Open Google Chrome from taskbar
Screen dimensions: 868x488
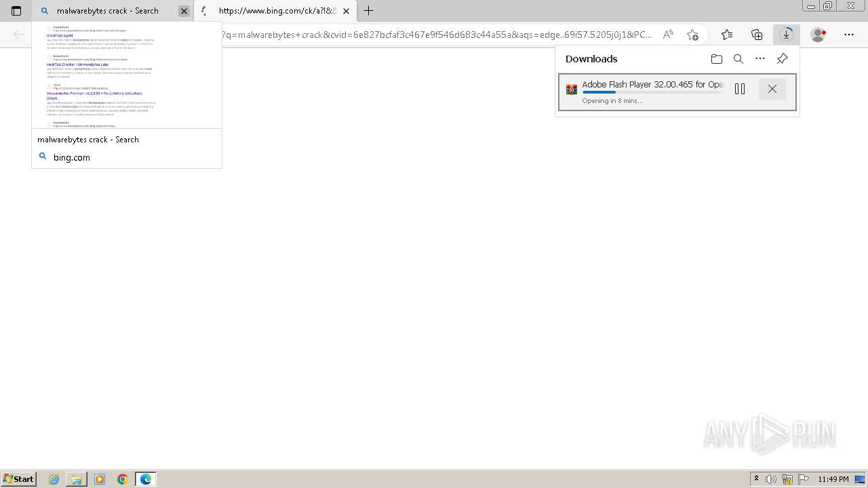pyautogui.click(x=123, y=479)
